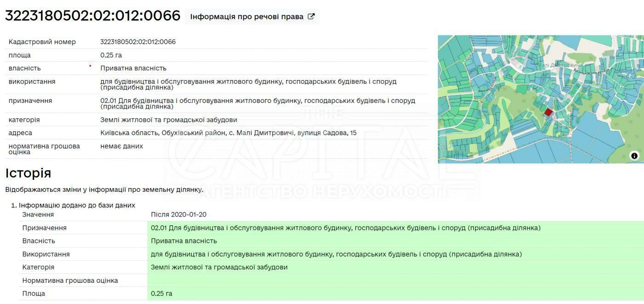The image size is (644, 304).
Task: Click the page title cadastral number heading
Action: [92, 16]
